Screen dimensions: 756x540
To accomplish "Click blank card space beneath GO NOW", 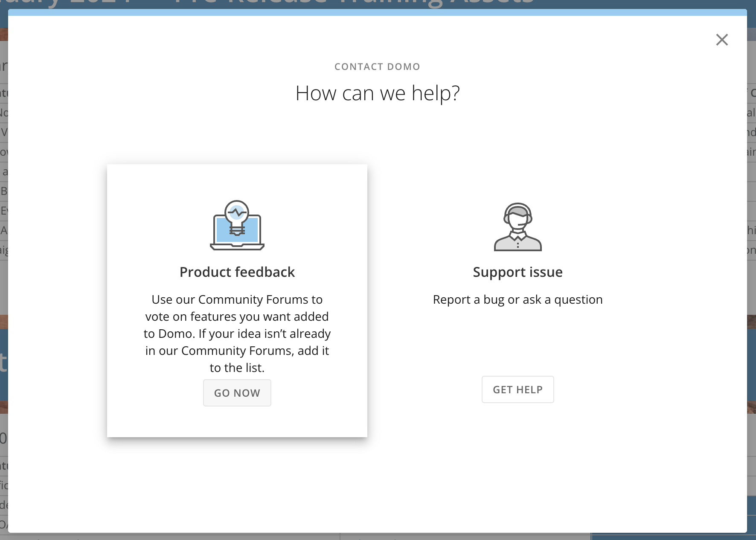I will tap(237, 421).
